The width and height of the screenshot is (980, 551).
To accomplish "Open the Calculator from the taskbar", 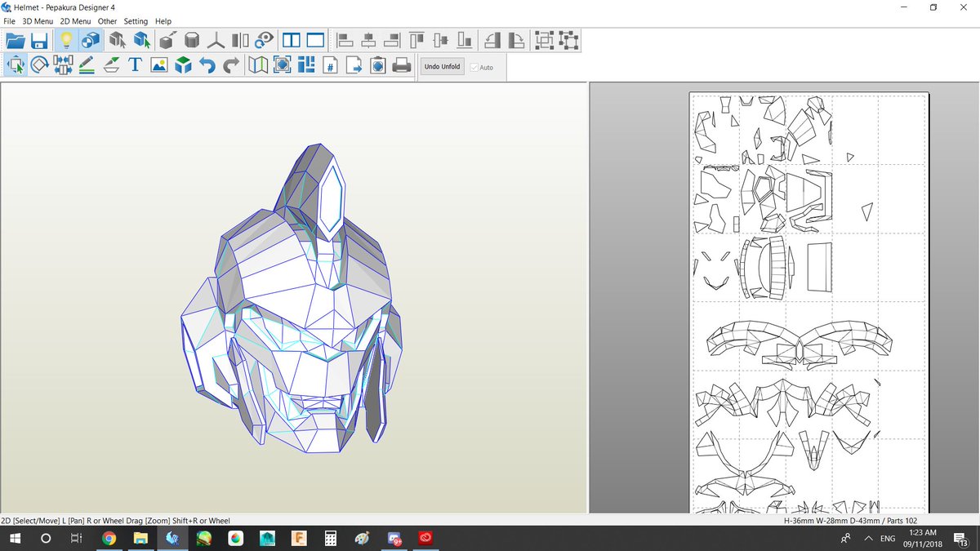I will (x=331, y=538).
